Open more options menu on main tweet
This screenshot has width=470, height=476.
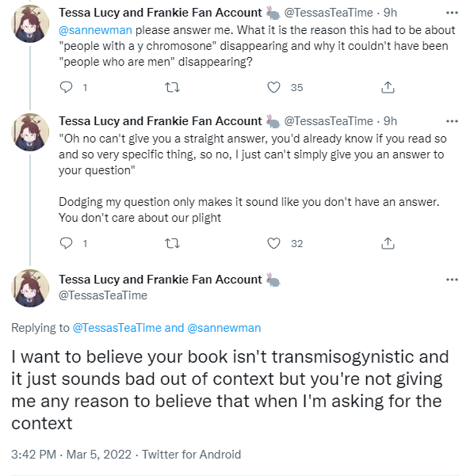point(452,280)
